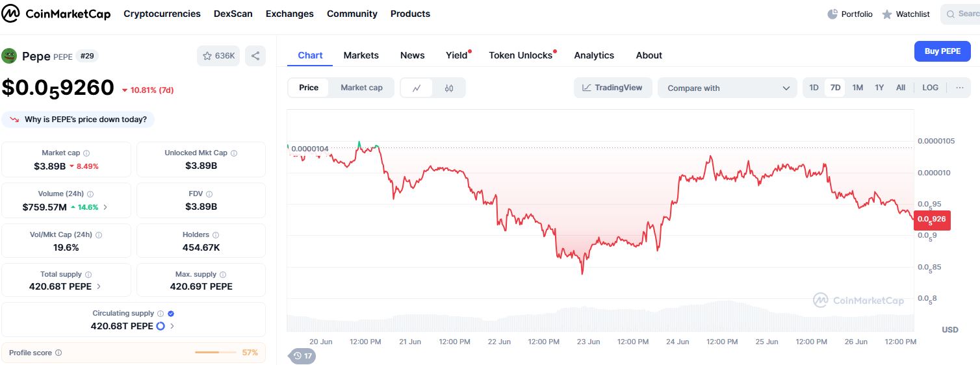The width and height of the screenshot is (980, 365).
Task: Switch to the News tab
Action: [x=413, y=55]
